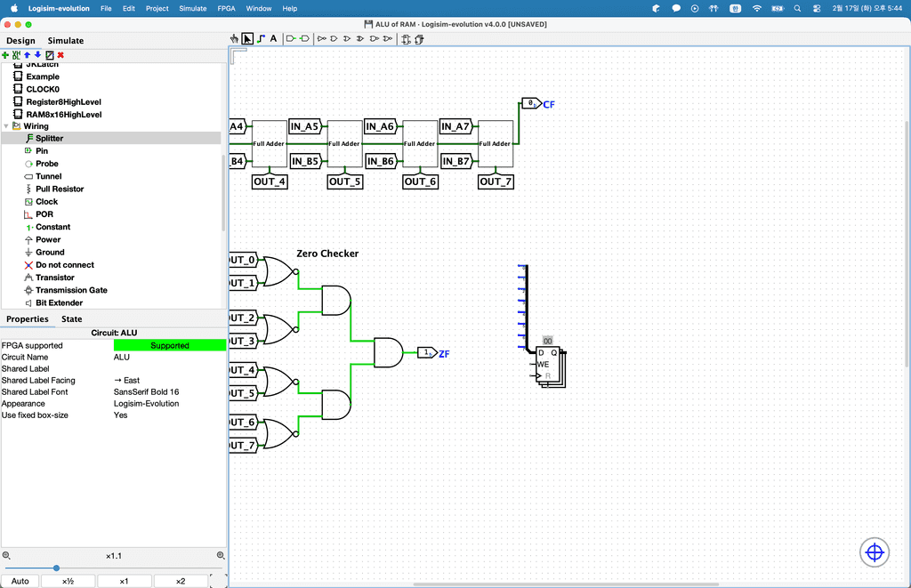Image resolution: width=911 pixels, height=588 pixels.
Task: Click the zoom out magnifier icon
Action: click(x=6, y=556)
